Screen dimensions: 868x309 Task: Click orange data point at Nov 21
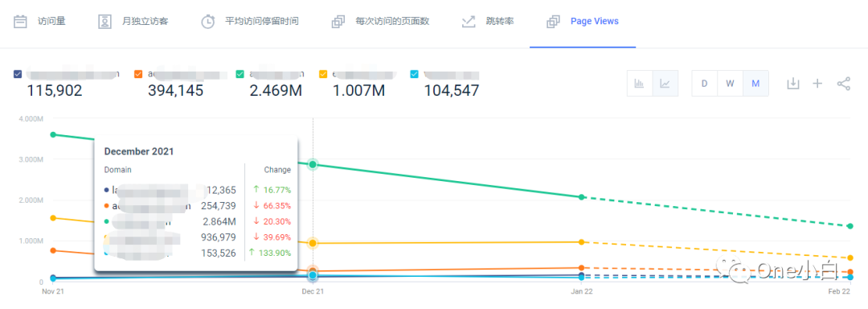click(52, 250)
